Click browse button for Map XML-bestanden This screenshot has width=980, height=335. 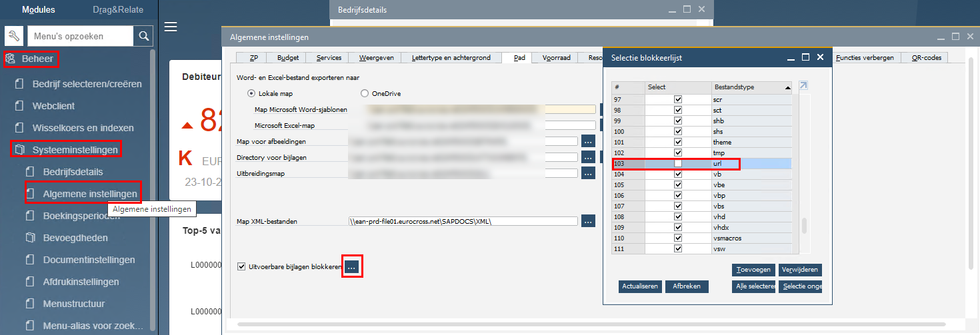(x=588, y=221)
